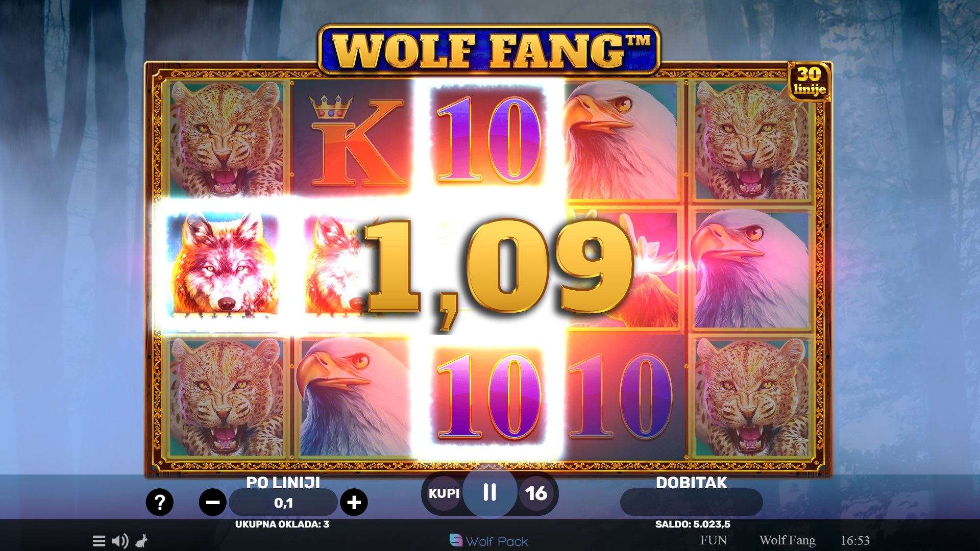
Task: Increase bet per line with plus button
Action: (354, 503)
